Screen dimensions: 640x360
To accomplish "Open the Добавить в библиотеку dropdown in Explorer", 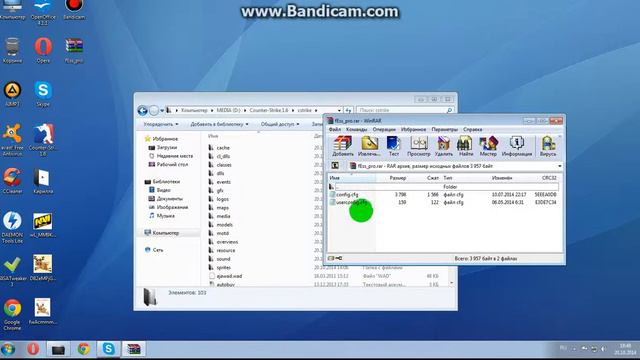I will pos(219,124).
